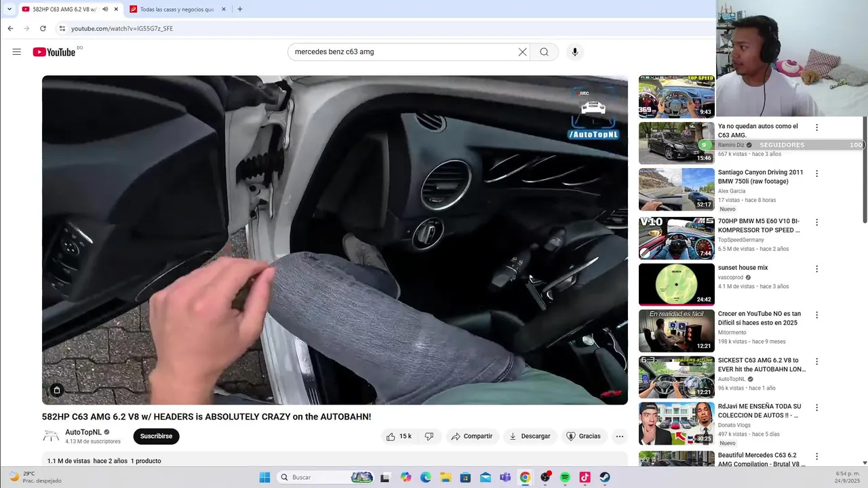The height and width of the screenshot is (488, 868).
Task: Close the 582HP C63 AMG tab
Action: tap(116, 9)
